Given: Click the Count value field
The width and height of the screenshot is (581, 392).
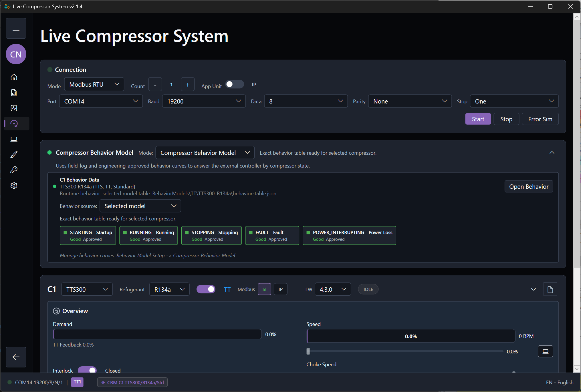Looking at the screenshot, I should tap(171, 84).
